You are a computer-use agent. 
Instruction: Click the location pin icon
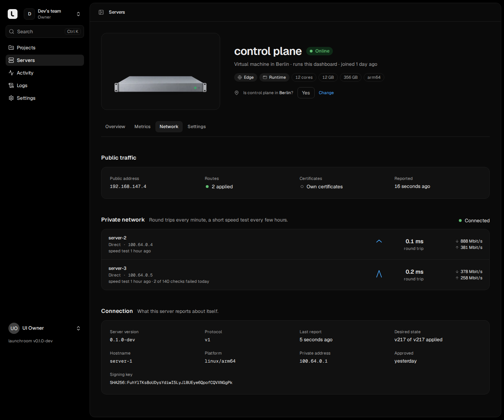point(237,93)
